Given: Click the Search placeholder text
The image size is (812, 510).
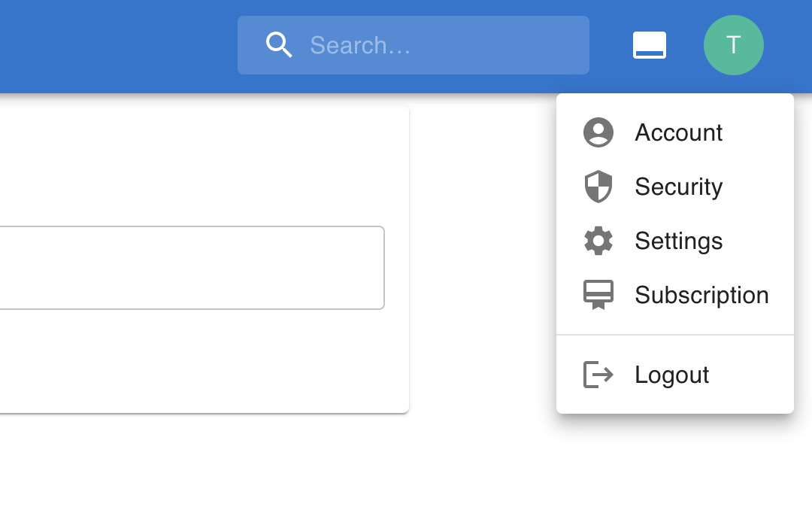Looking at the screenshot, I should pos(359,45).
